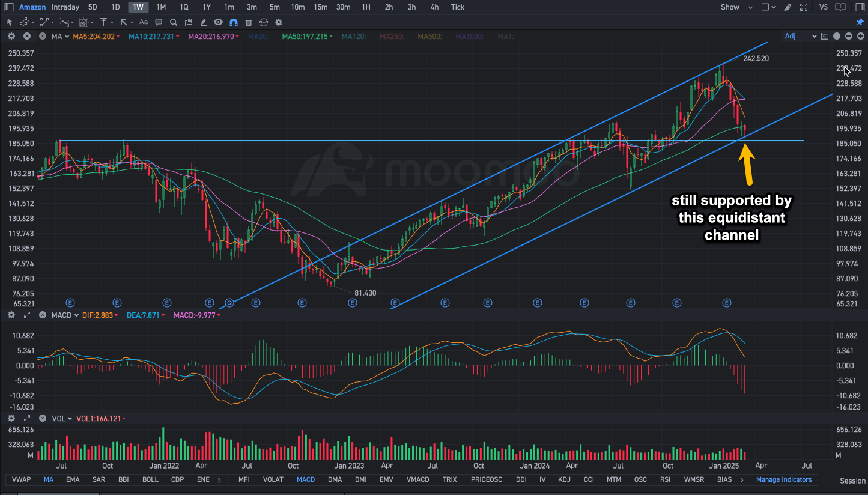Select the KDJ indicator tab

pos(564,479)
